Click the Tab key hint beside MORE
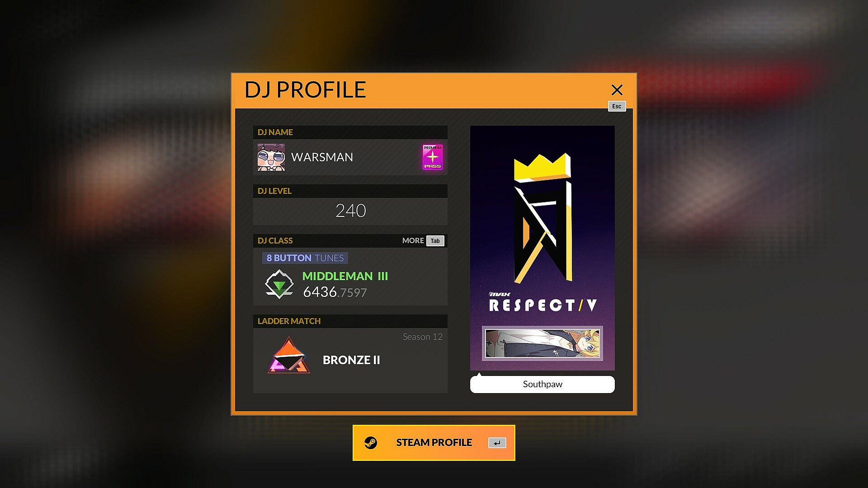Viewport: 868px width, 488px height. (x=435, y=241)
